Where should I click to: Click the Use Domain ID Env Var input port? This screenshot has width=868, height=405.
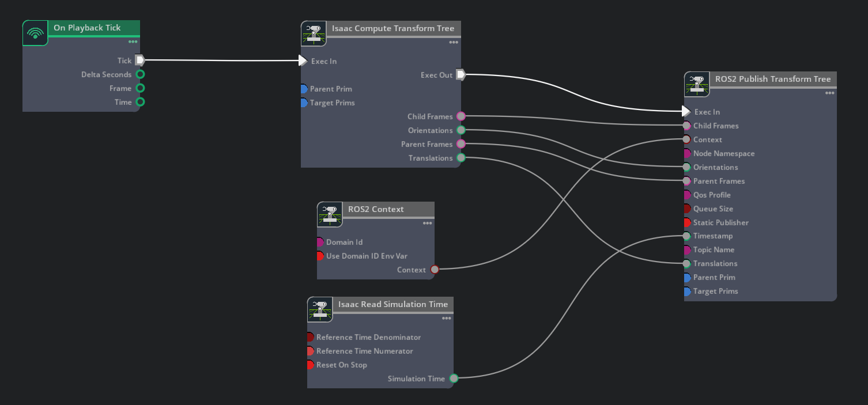point(319,256)
